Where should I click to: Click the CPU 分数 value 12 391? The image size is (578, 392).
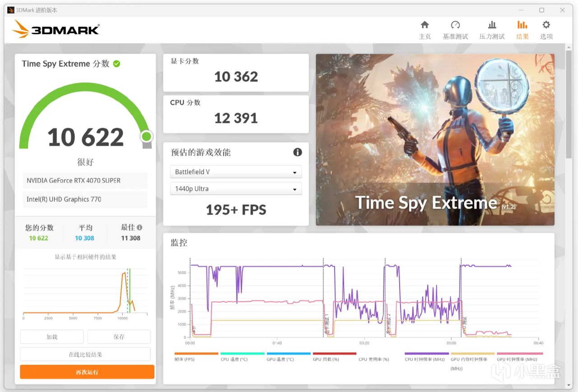coord(236,118)
